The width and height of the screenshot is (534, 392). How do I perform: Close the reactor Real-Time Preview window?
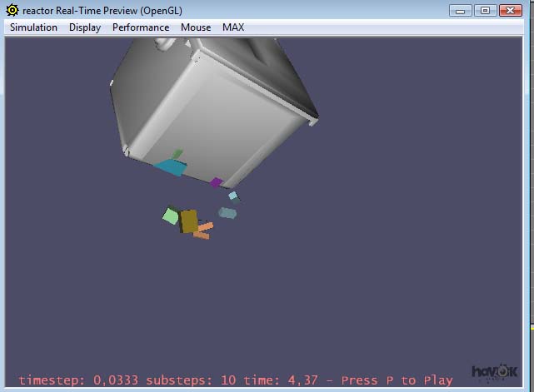[x=510, y=11]
